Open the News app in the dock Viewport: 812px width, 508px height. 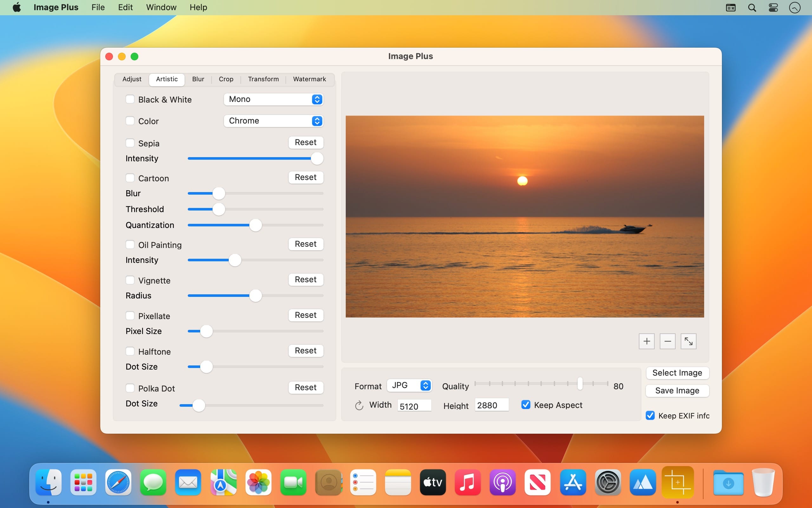pyautogui.click(x=538, y=483)
